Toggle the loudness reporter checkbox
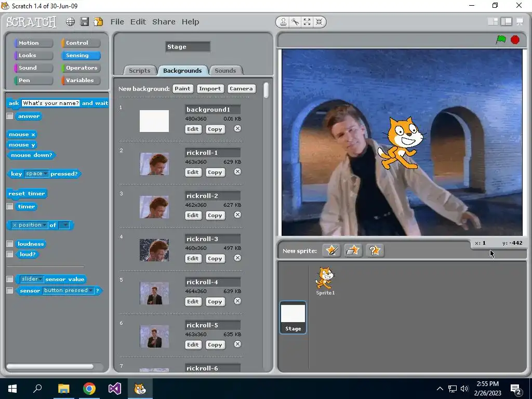This screenshot has width=532, height=399. pos(10,244)
